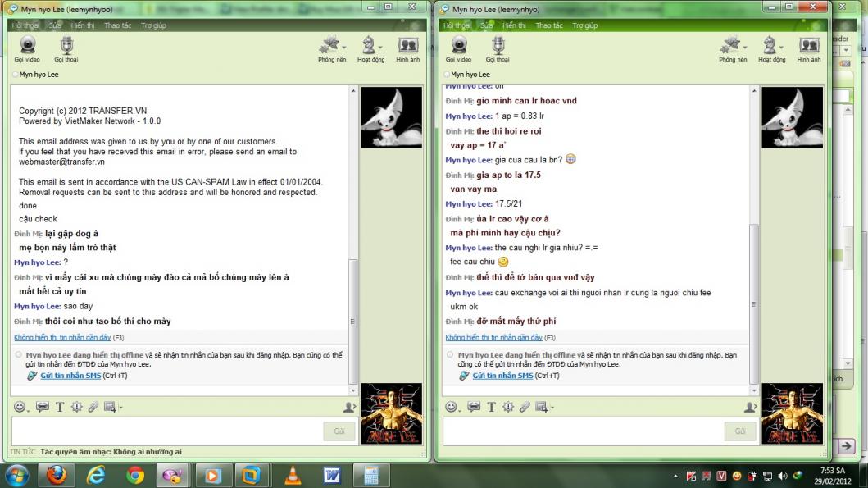Open Trợ giúp menu in right window
868x488 pixels.
pos(584,25)
